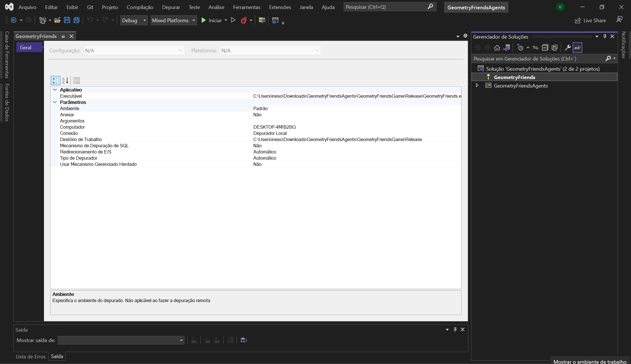Image resolution: width=631 pixels, height=364 pixels.
Task: Click the Pesquisar (Ctrl+Q) search box
Action: 390,7
